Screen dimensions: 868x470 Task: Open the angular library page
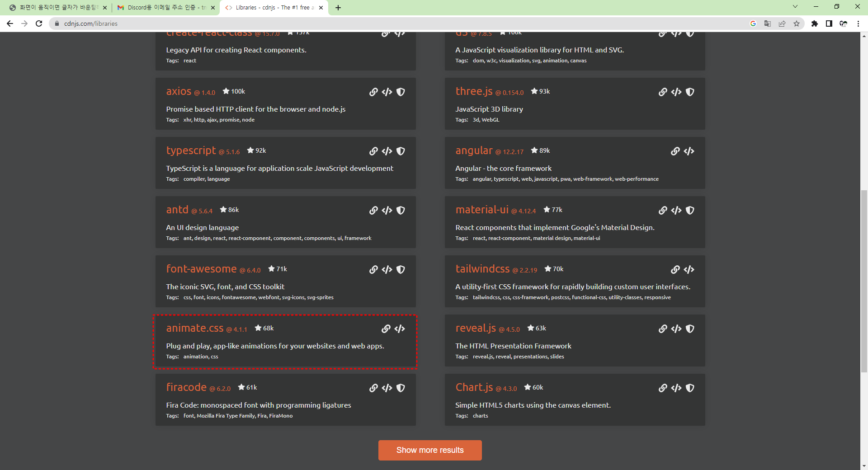(474, 150)
